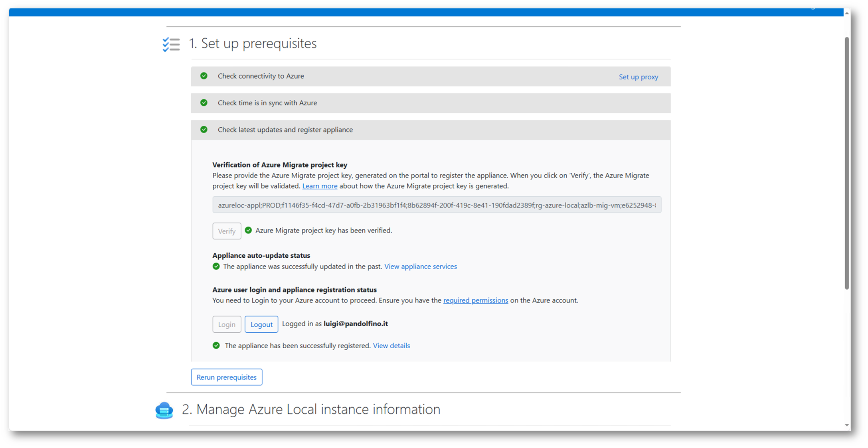Expand the Check connectivity to Azure row
Screen dimensions: 868x448
pos(261,76)
